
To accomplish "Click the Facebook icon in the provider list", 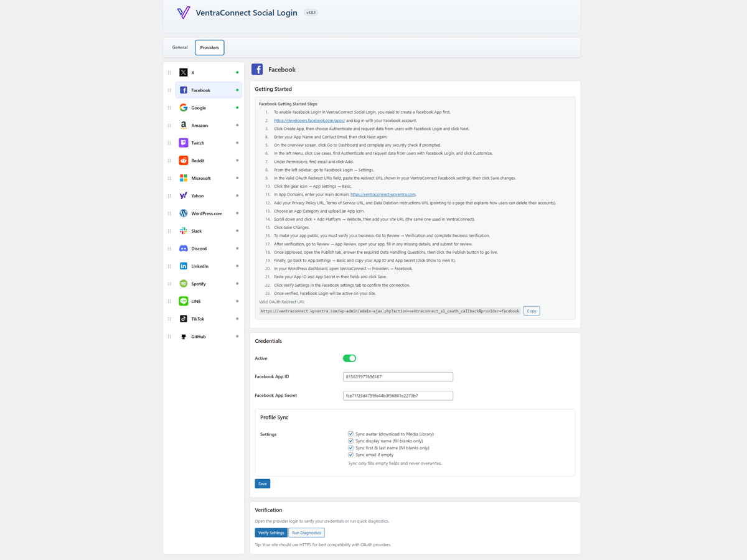I will (183, 90).
